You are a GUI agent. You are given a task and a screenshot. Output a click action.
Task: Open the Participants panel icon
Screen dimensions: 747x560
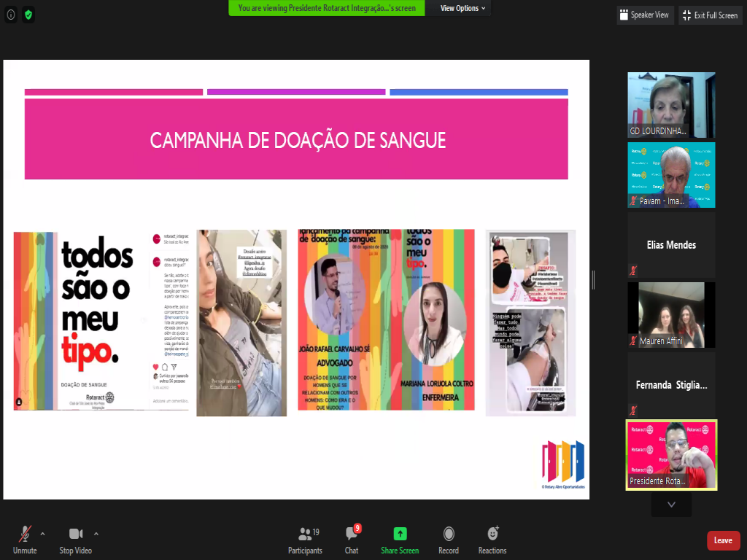tap(305, 534)
